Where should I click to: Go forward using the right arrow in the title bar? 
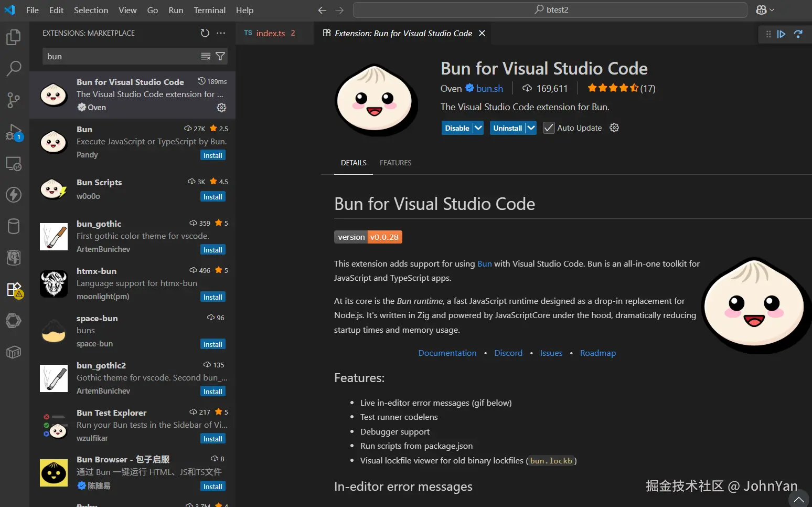coord(339,10)
